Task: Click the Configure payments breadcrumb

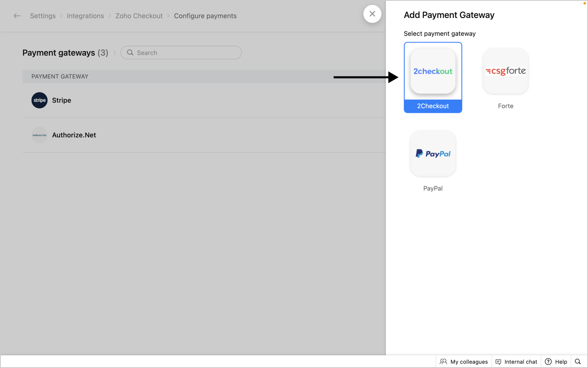Action: click(x=205, y=16)
